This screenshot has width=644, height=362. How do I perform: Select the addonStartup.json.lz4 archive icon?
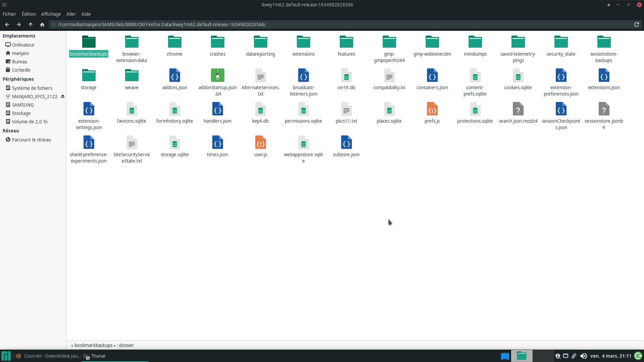[x=218, y=76]
